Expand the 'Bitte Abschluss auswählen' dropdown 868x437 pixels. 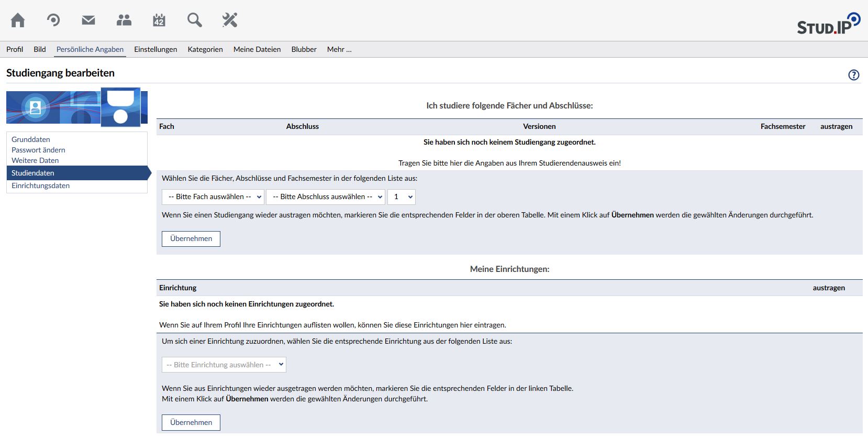[326, 197]
